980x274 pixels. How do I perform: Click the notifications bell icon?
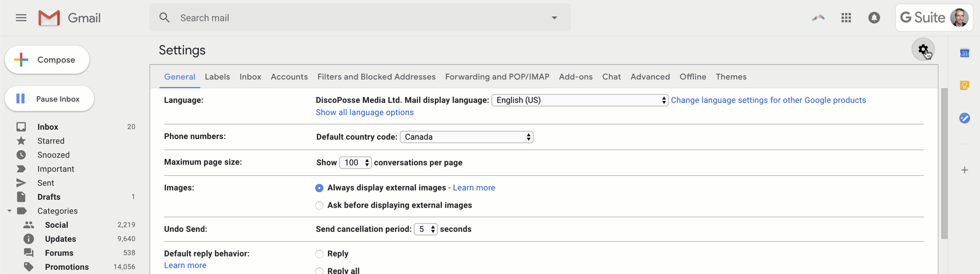click(x=874, y=18)
